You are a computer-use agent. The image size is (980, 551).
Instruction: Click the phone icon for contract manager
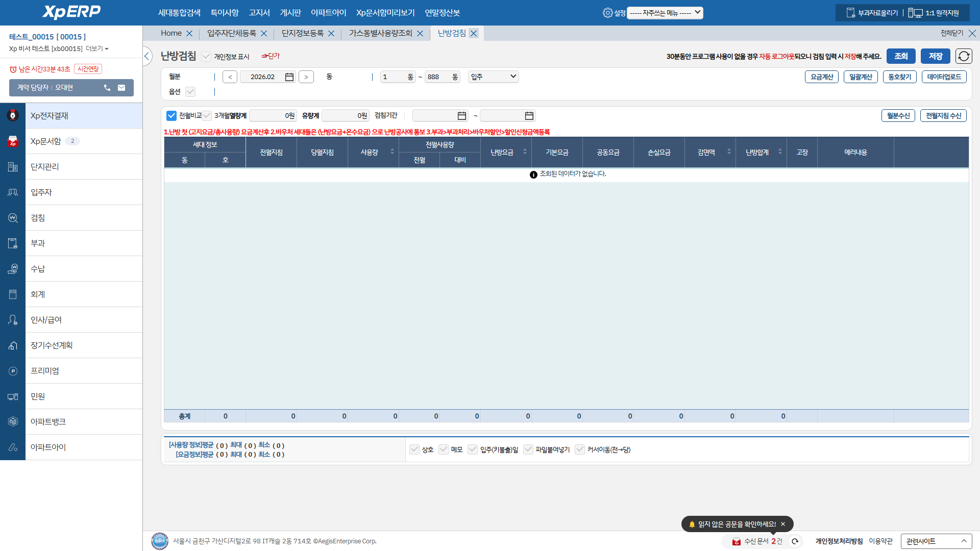click(107, 88)
